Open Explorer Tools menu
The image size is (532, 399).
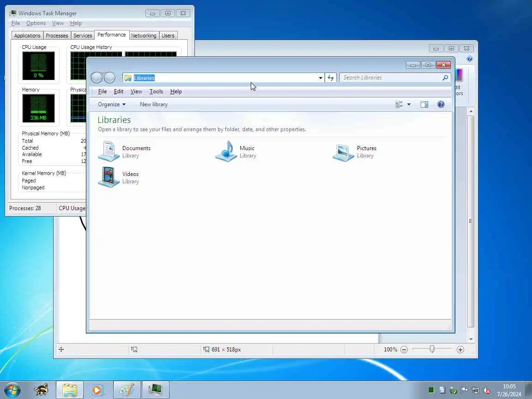(x=156, y=91)
